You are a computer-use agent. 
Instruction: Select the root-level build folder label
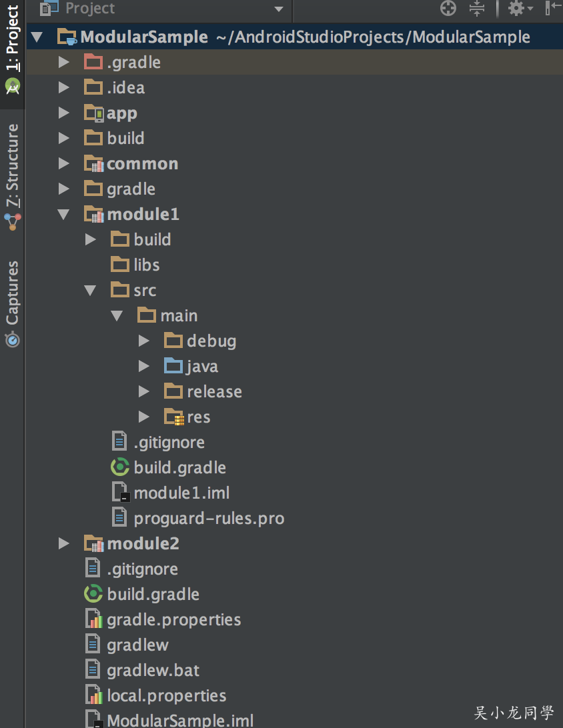coord(125,138)
